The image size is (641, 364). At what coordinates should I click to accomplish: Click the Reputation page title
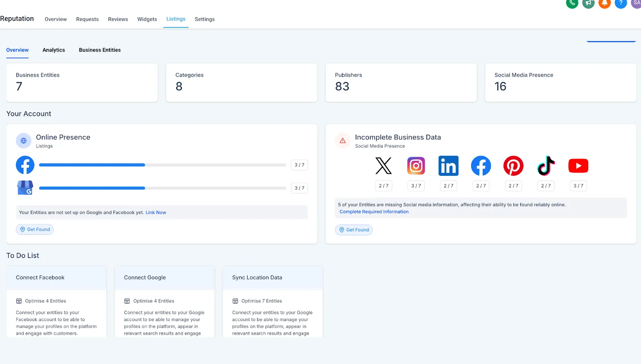point(17,19)
